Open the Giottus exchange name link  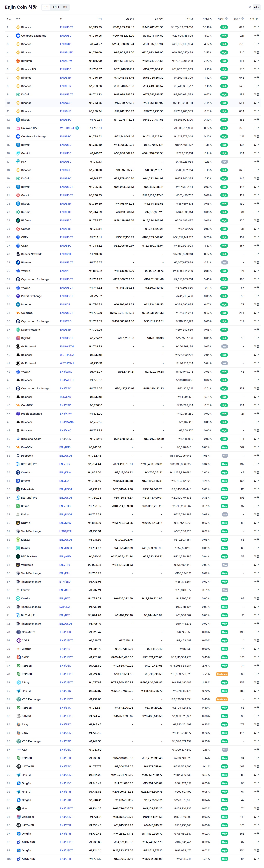point(26,649)
